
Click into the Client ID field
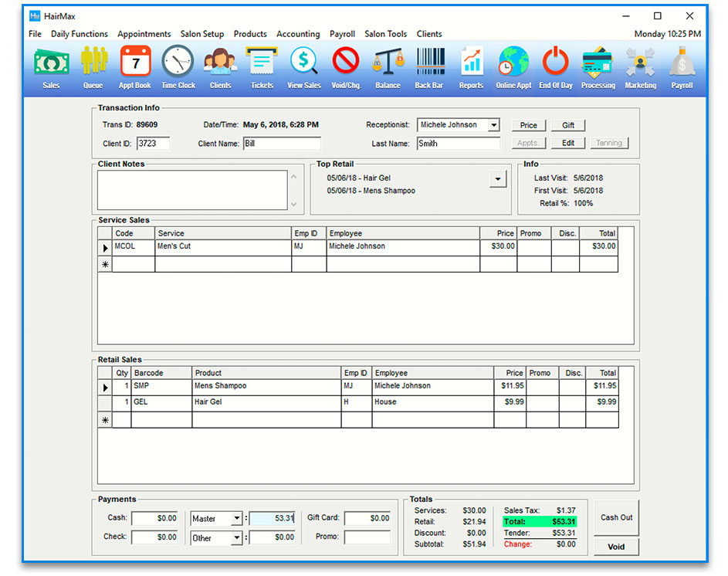click(x=153, y=144)
